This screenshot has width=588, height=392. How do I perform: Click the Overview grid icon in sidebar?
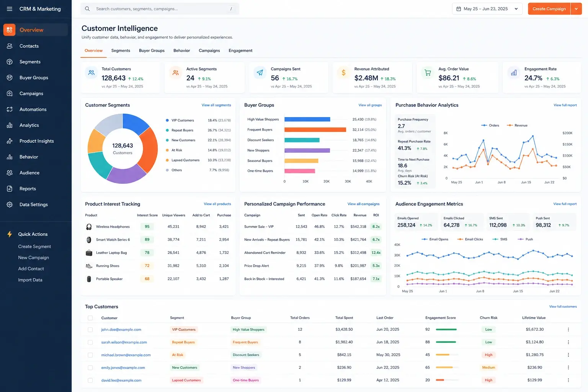[10, 30]
